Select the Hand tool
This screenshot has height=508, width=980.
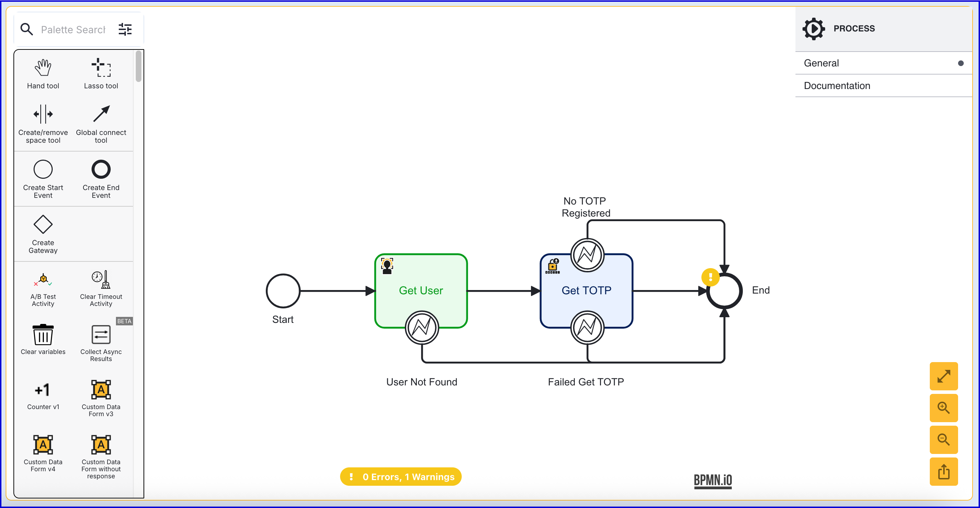(43, 68)
